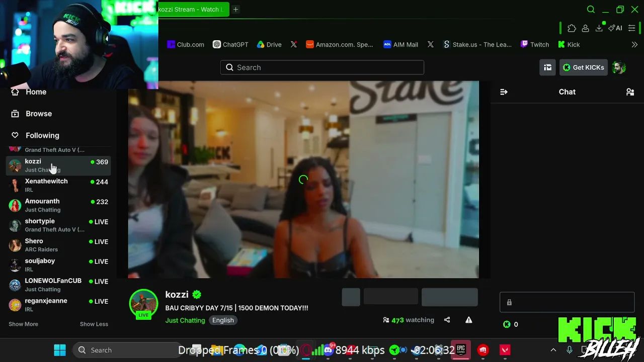Go to Home in the Kick sidebar
The width and height of the screenshot is (644, 362).
pos(29,92)
